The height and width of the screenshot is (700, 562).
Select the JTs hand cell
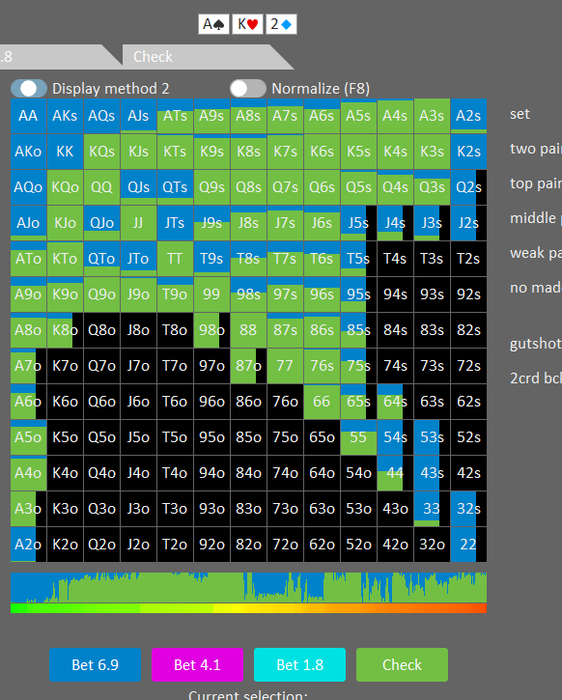point(175,223)
